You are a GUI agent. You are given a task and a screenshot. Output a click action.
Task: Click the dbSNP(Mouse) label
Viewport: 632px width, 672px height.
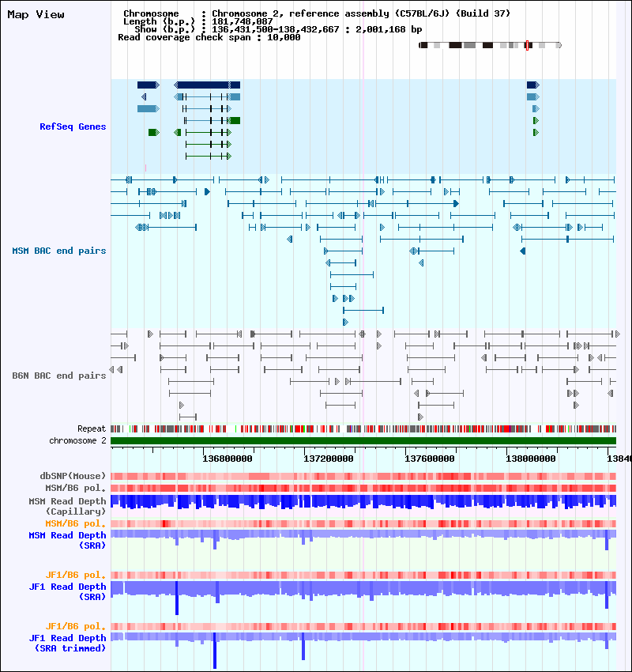coord(73,476)
